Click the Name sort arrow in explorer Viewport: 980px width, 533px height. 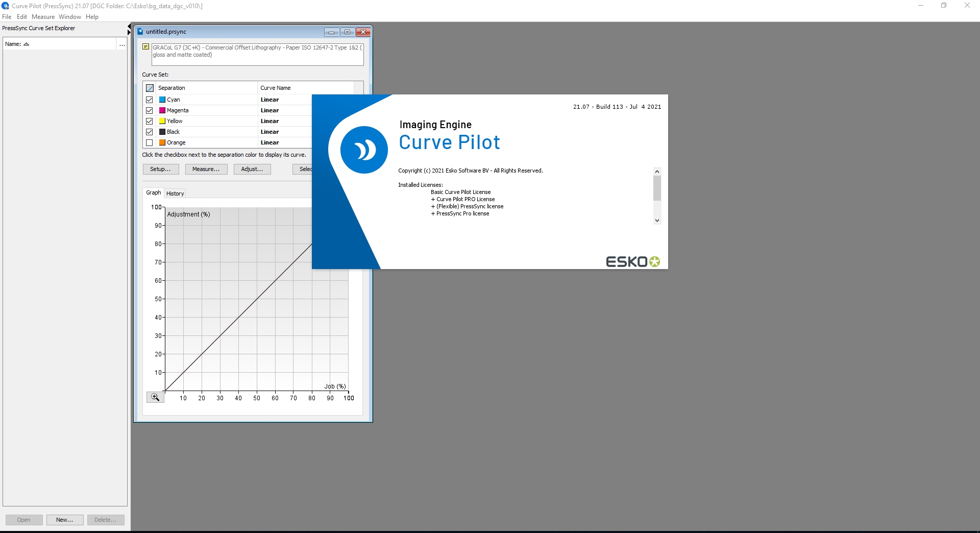27,44
